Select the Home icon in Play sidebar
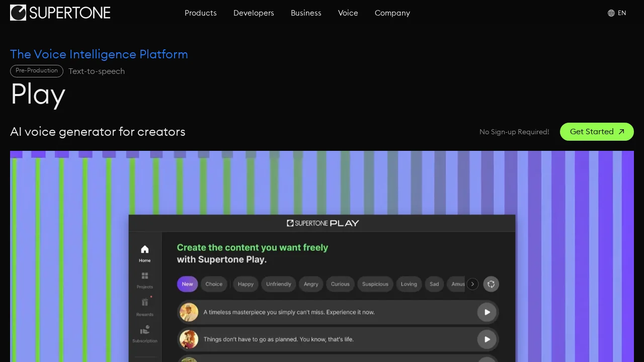 (144, 250)
